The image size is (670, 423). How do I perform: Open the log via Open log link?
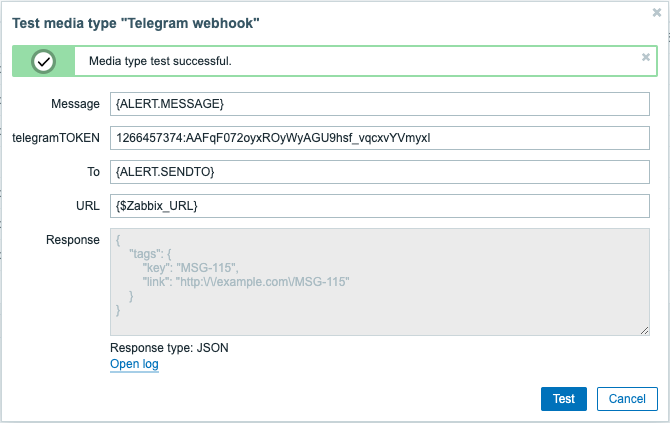134,364
